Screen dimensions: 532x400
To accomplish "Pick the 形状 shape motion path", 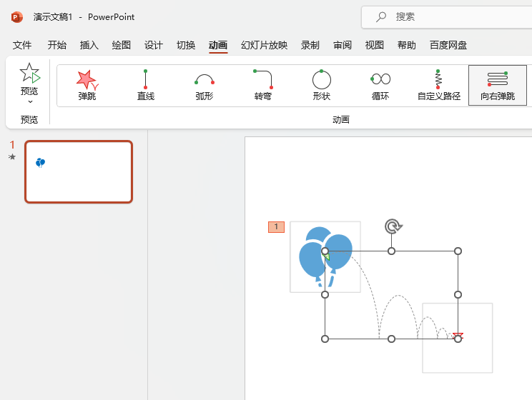I will pyautogui.click(x=322, y=86).
